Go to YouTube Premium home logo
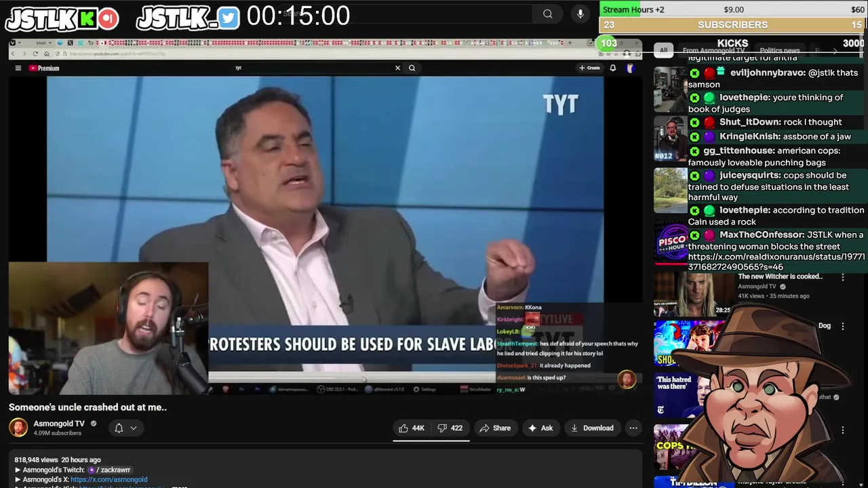 pyautogui.click(x=44, y=68)
